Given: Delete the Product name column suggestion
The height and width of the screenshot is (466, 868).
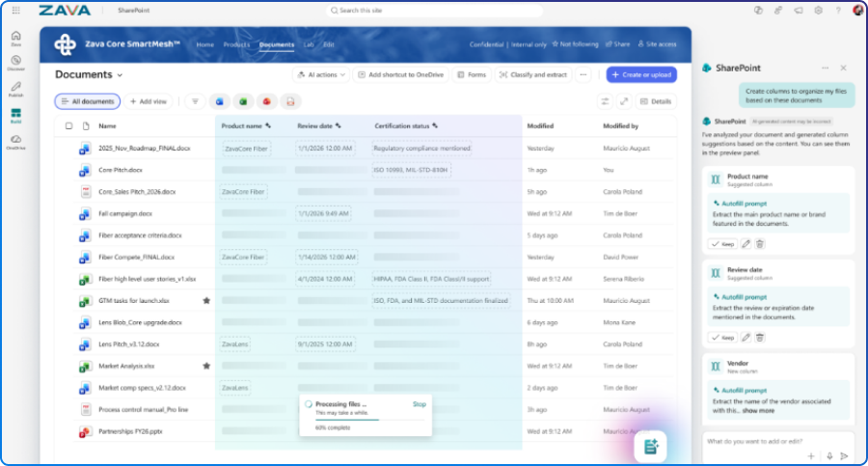Looking at the screenshot, I should click(x=760, y=244).
